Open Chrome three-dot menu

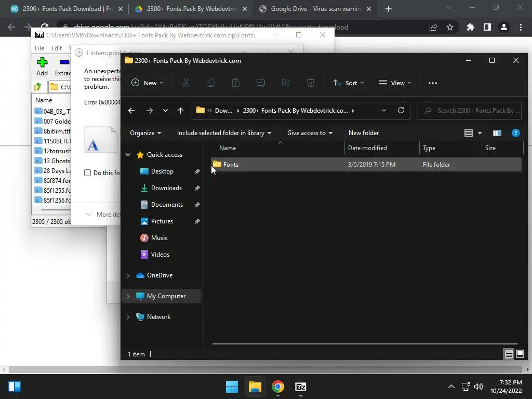pyautogui.click(x=521, y=27)
